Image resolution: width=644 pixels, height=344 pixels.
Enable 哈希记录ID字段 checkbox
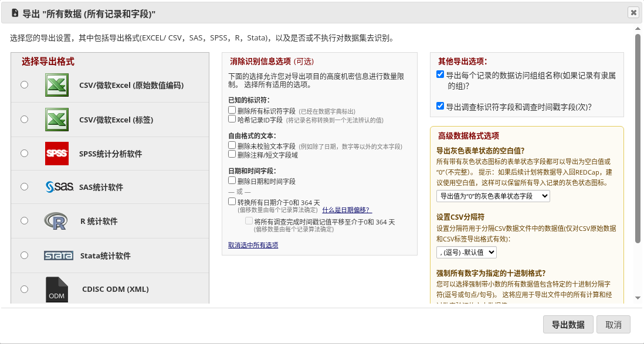[232, 119]
